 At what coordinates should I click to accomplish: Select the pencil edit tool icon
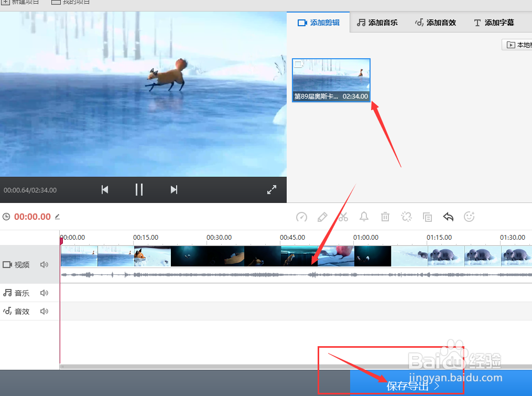pyautogui.click(x=322, y=217)
